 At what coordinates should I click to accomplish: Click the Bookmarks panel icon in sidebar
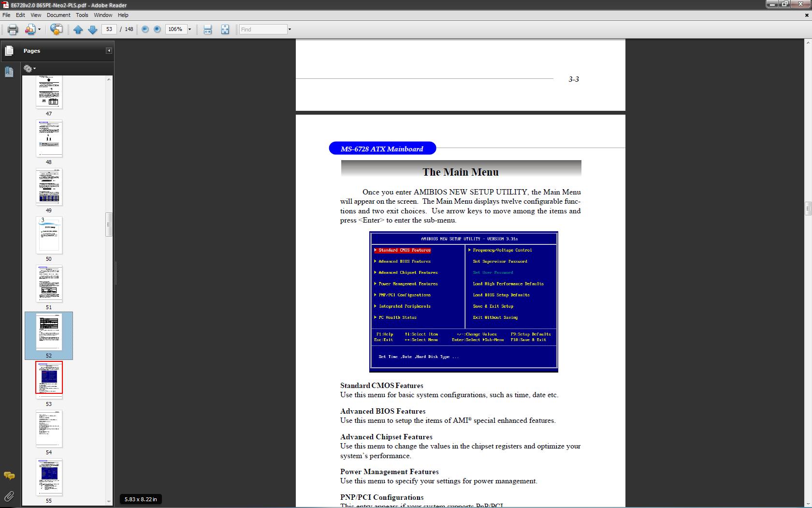pyautogui.click(x=9, y=72)
